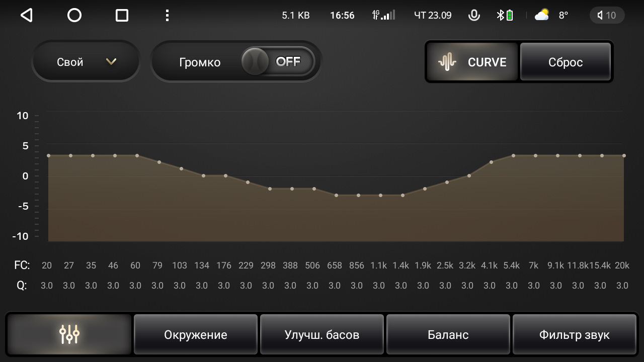Open the Свой preset dropdown
644x362 pixels.
coord(86,62)
